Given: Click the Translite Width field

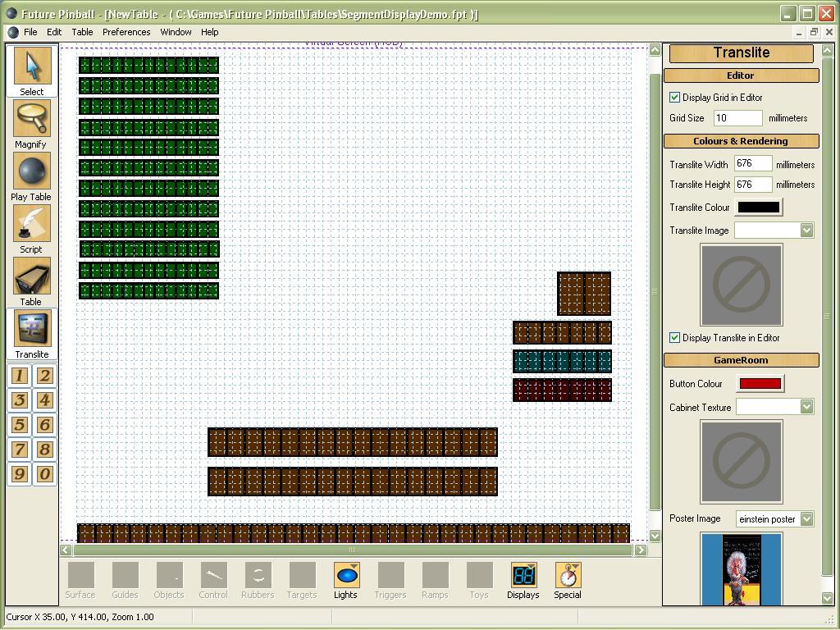Looking at the screenshot, I should point(753,163).
